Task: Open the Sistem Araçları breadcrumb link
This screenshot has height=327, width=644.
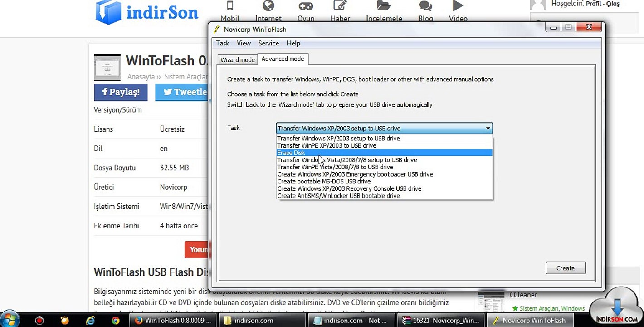Action: point(186,77)
